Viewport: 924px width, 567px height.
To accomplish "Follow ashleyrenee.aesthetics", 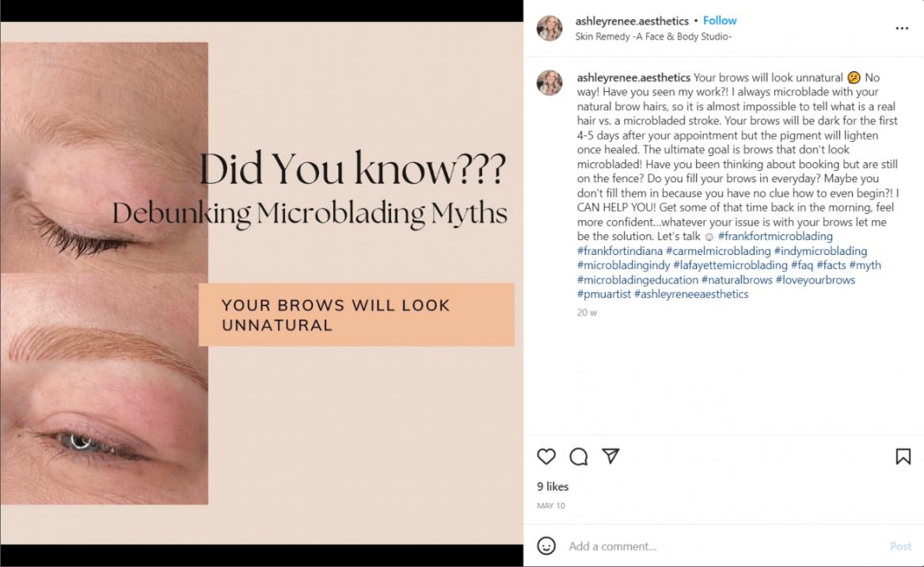I will click(720, 21).
